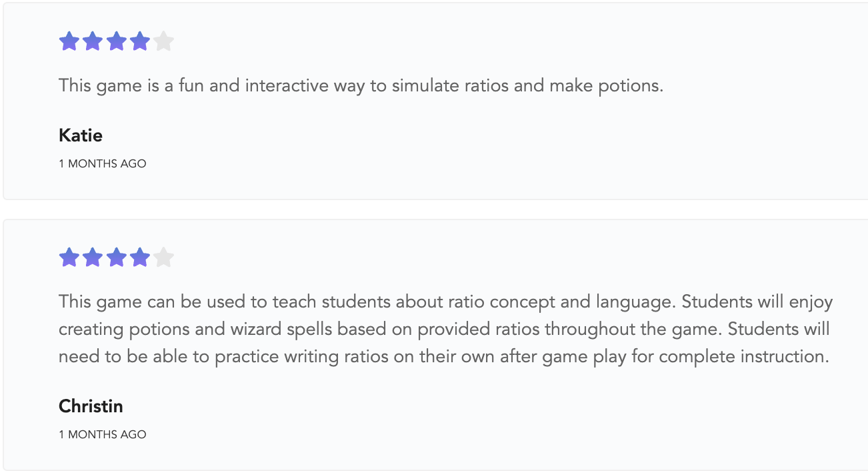868x471 pixels.
Task: Click the line ending "for complete instruction."
Action: point(444,357)
